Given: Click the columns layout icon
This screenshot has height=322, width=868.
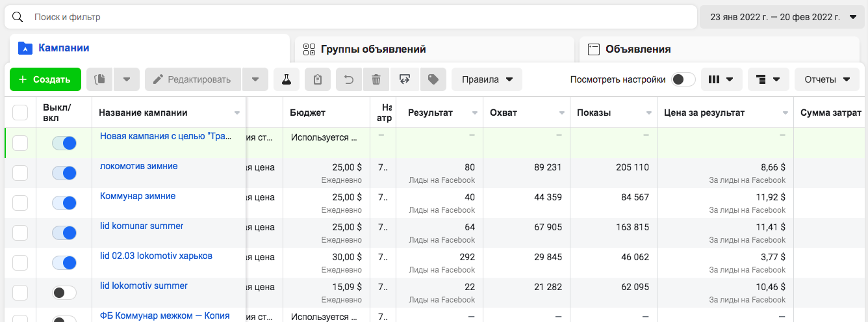Looking at the screenshot, I should click(x=714, y=79).
